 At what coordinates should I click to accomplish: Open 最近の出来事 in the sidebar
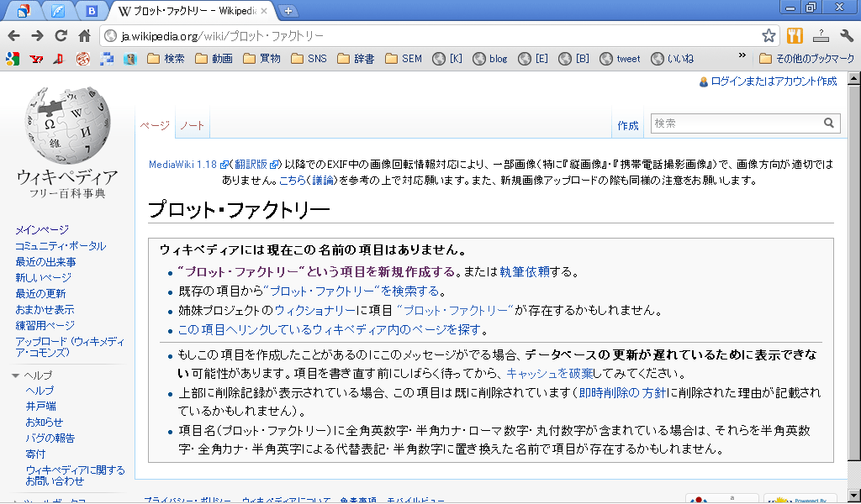(x=46, y=261)
